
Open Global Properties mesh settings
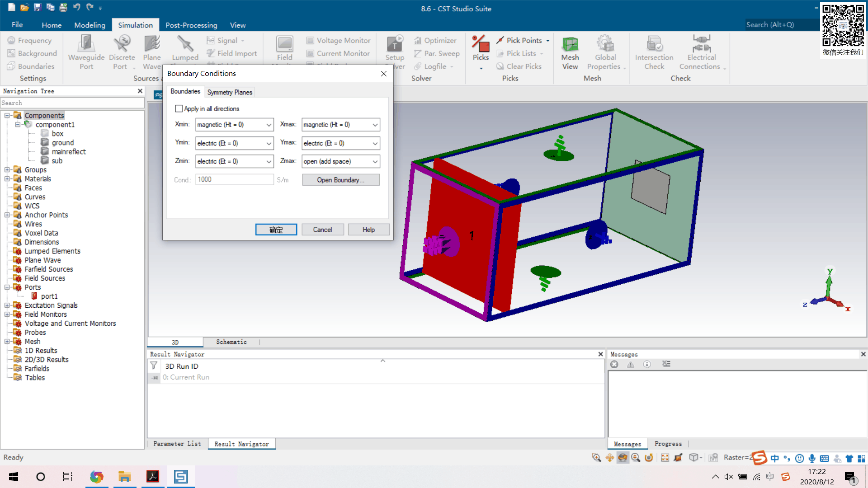(x=605, y=45)
